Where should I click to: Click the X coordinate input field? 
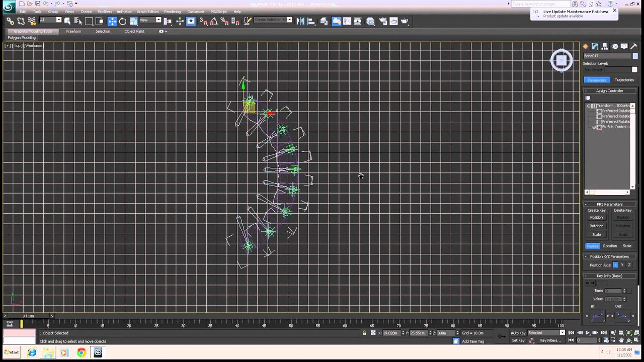[x=391, y=333]
